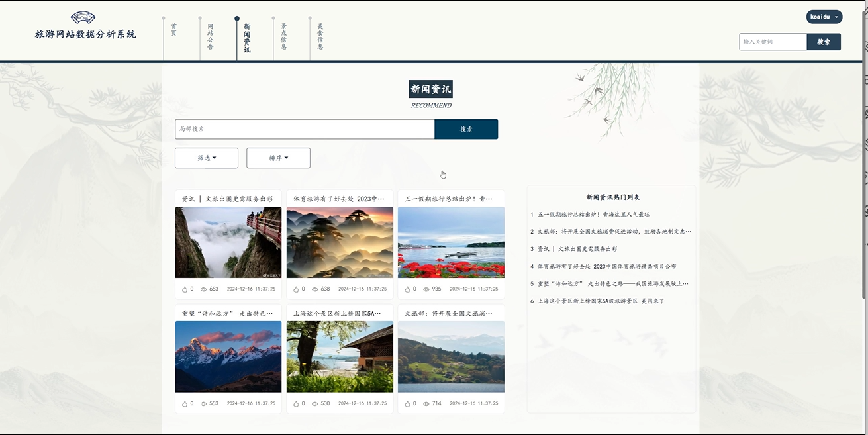Open the 排序 sort dropdown
Viewport: 868px width, 435px height.
pos(278,158)
